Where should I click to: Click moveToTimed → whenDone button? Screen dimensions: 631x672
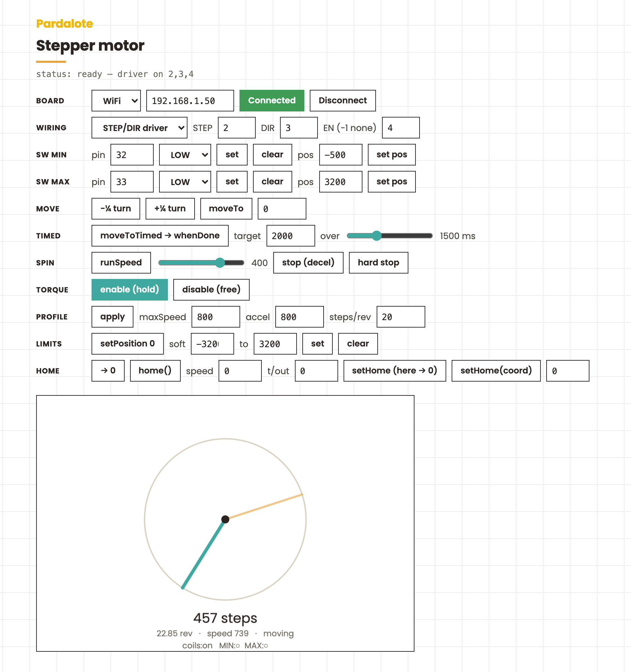click(x=160, y=236)
